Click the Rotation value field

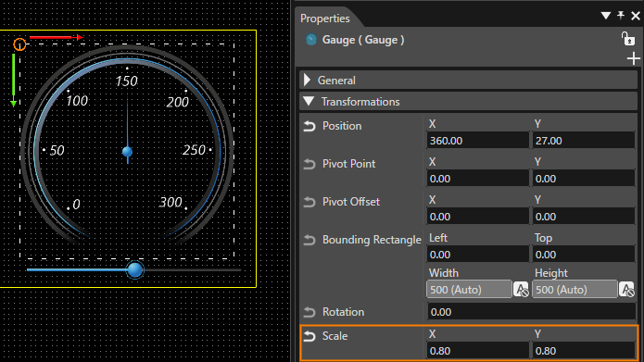click(x=531, y=312)
